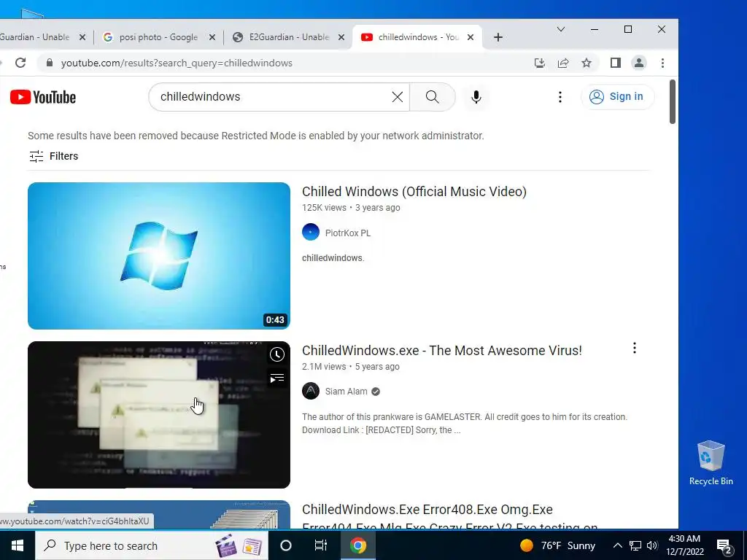Click the 125K views text
747x560 pixels.
324,208
